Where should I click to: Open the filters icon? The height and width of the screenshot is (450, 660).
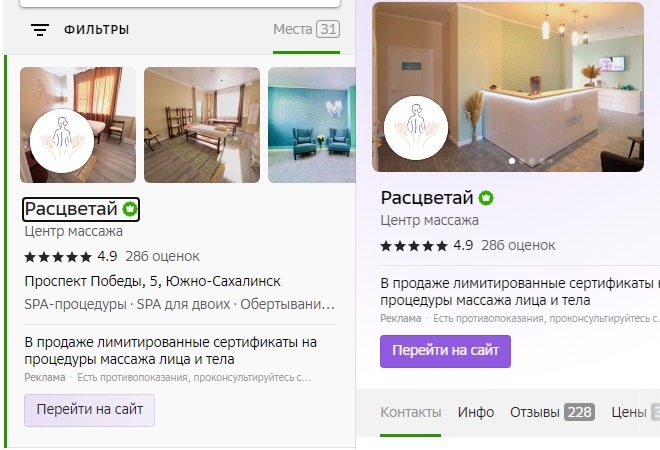[40, 30]
